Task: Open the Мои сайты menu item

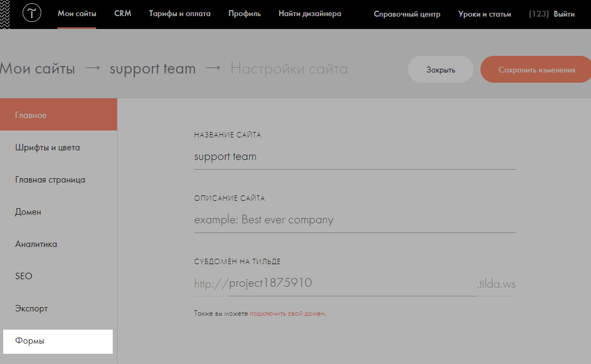Action: coord(77,14)
